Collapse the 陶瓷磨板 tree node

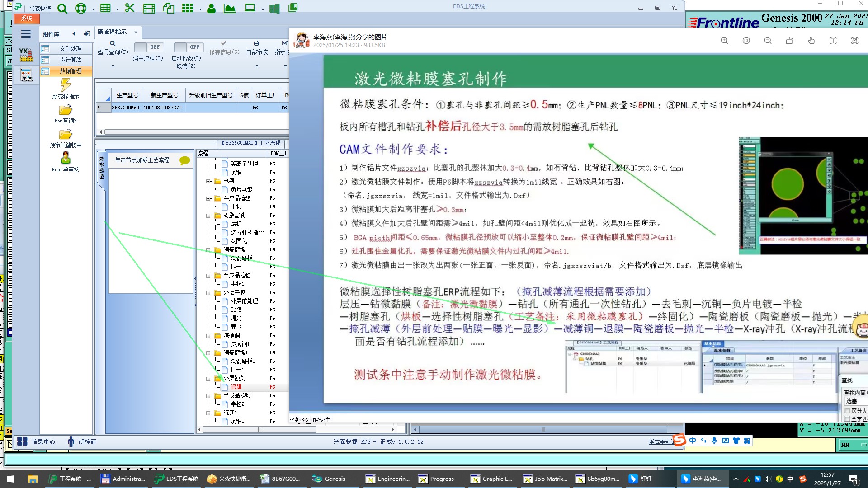[x=208, y=250]
